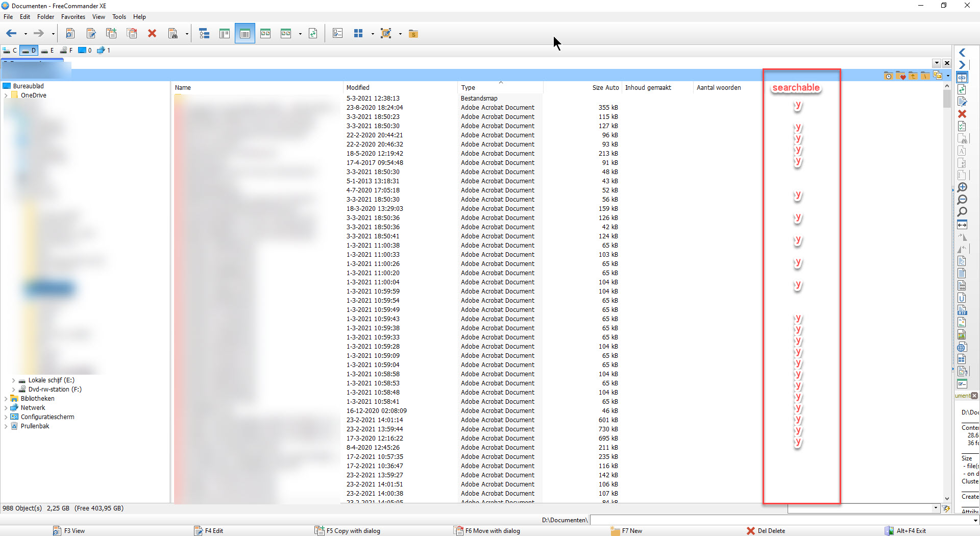Click the orange S folder icon
980x536 pixels.
pos(413,34)
